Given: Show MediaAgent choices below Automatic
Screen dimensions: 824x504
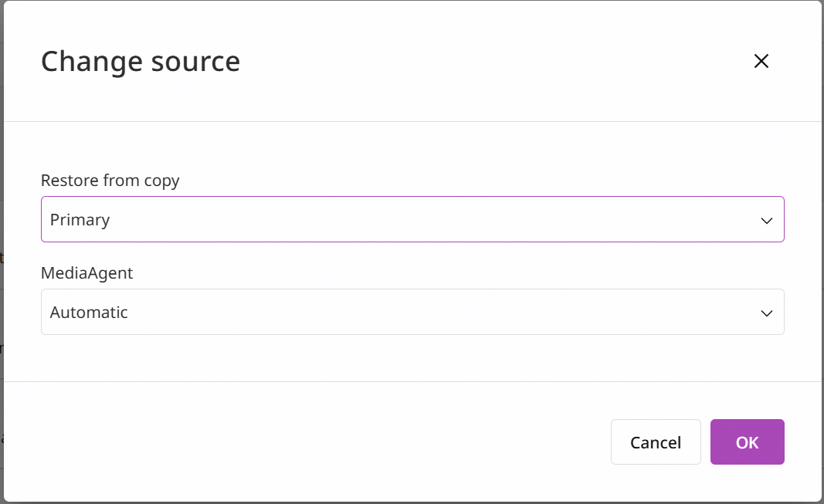Looking at the screenshot, I should point(412,312).
